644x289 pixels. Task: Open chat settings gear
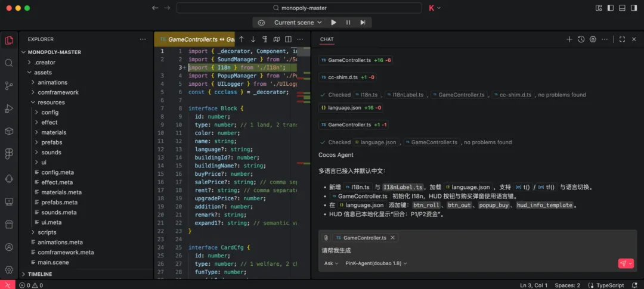[x=593, y=39]
